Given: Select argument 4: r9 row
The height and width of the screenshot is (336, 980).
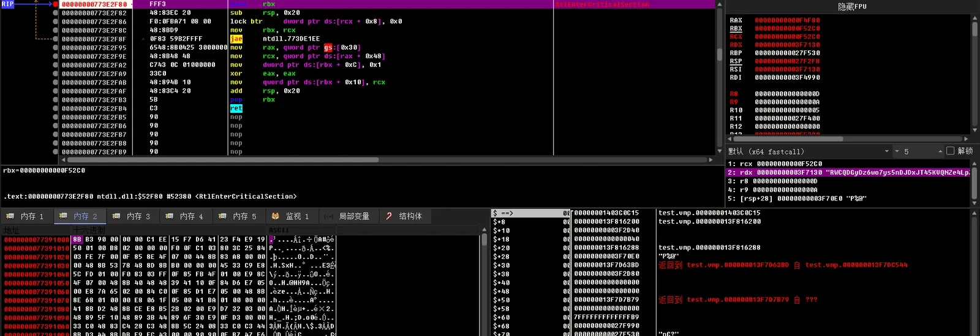Looking at the screenshot, I should point(848,189).
